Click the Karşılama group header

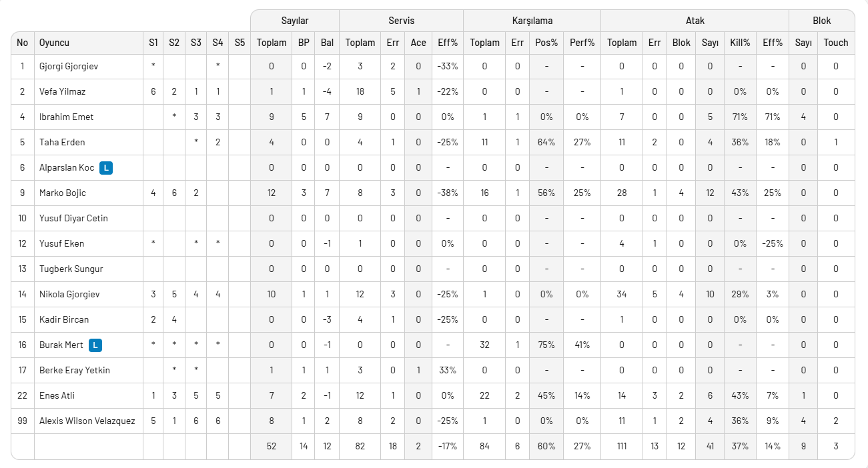coord(532,21)
